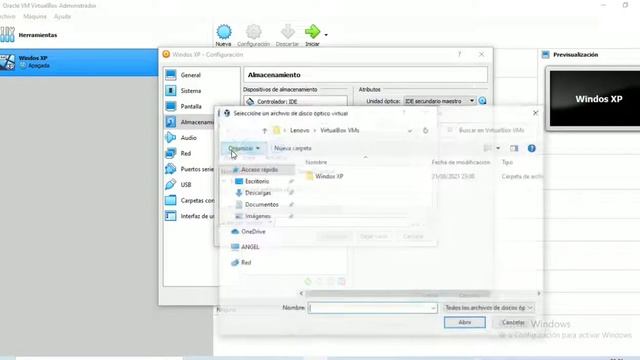Click the refresh icon beside address bar
The image size is (640, 360).
tap(425, 131)
